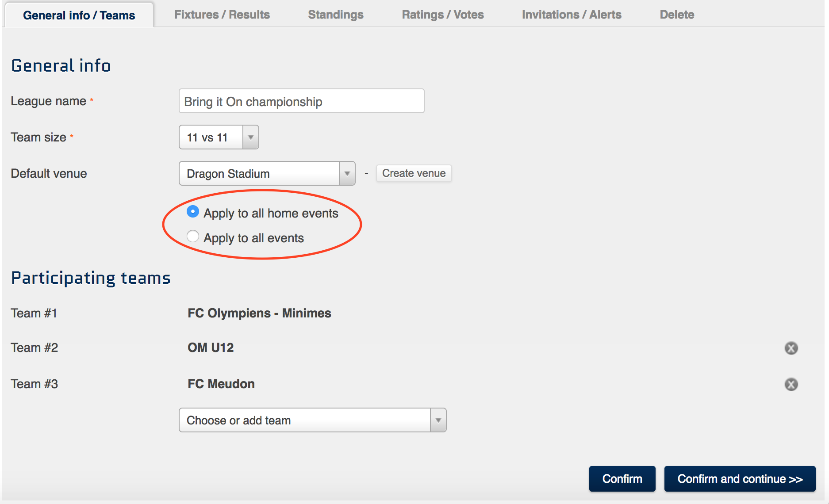The height and width of the screenshot is (504, 829).
Task: Open the Team size dropdown
Action: pyautogui.click(x=219, y=137)
